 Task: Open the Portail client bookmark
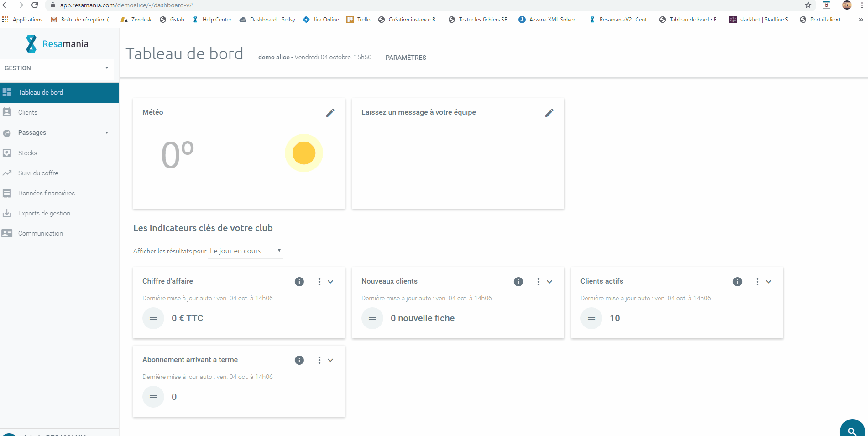820,20
